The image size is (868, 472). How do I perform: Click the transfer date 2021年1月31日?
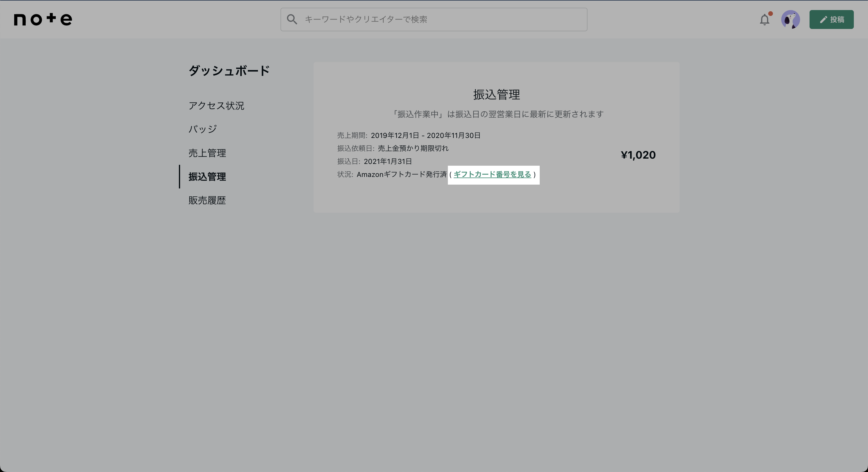tap(388, 162)
